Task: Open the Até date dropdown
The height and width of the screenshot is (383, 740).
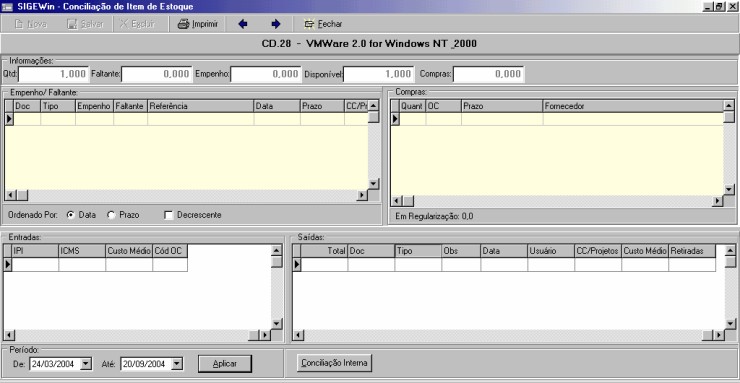Action: click(177, 364)
